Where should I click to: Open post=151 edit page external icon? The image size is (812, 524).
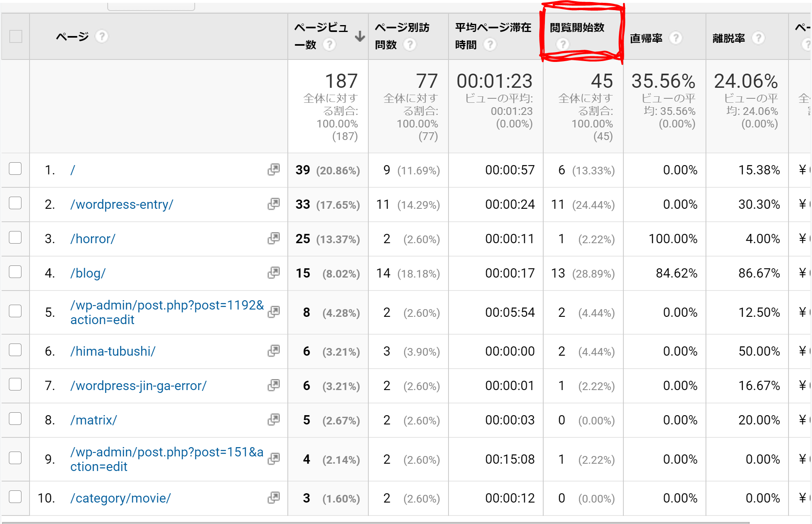click(274, 459)
